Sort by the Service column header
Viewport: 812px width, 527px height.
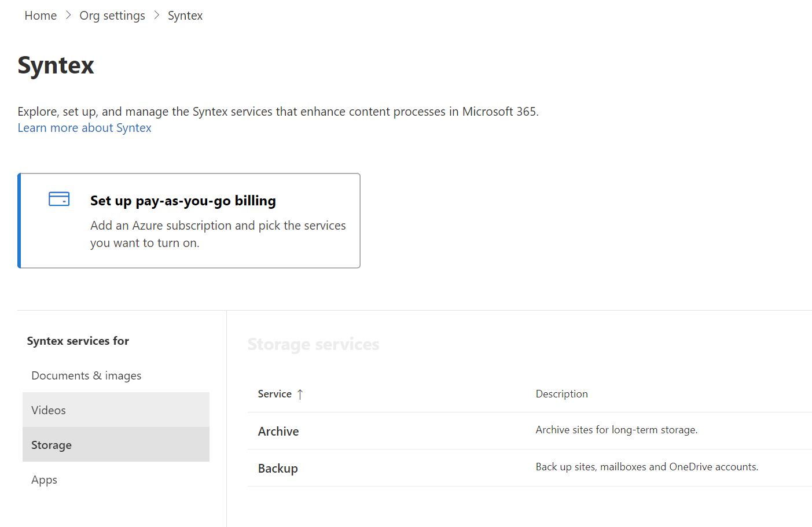tap(275, 394)
